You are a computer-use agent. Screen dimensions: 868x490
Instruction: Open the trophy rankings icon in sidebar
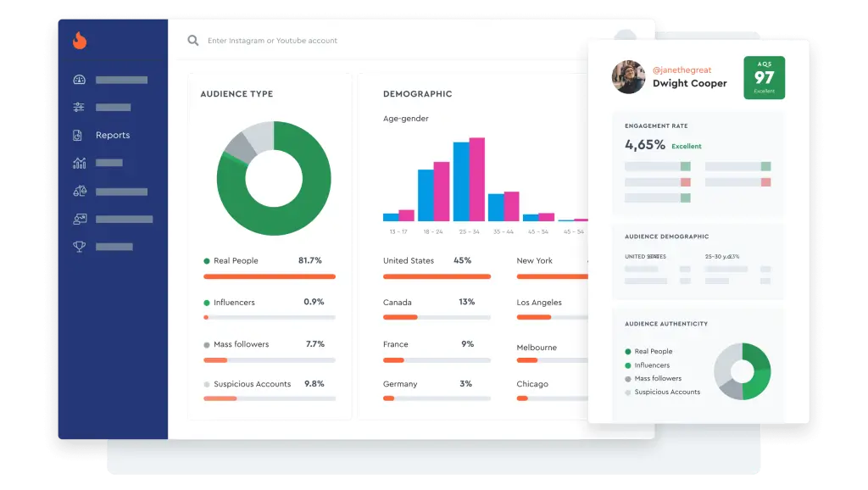point(77,247)
